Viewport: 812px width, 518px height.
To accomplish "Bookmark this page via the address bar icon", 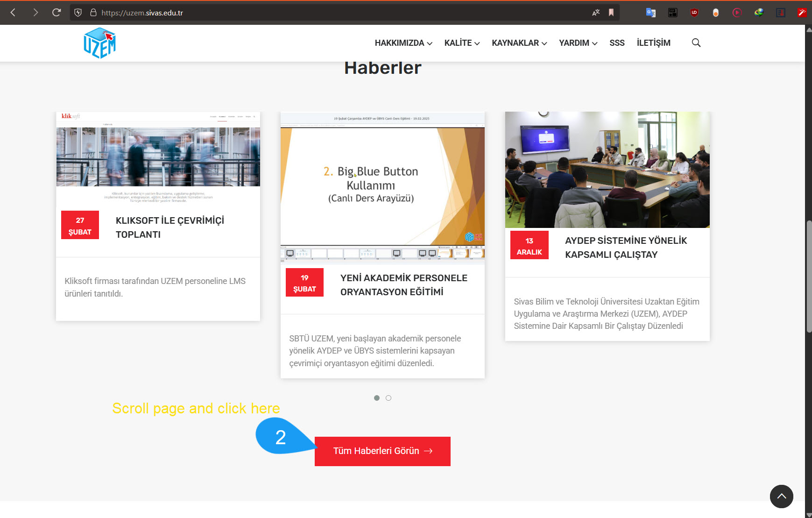I will (x=611, y=13).
